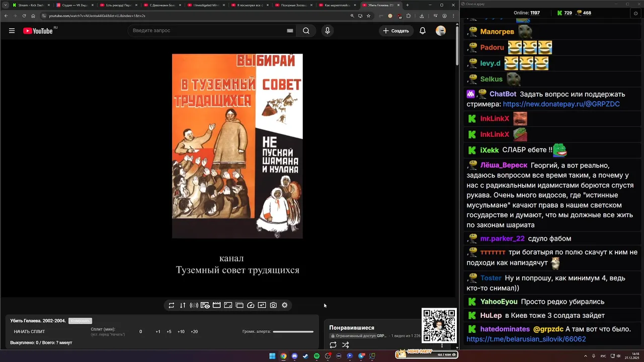The width and height of the screenshot is (644, 362).
Task: Click the dashed-frame icon in extension toolbar
Action: [x=239, y=305]
